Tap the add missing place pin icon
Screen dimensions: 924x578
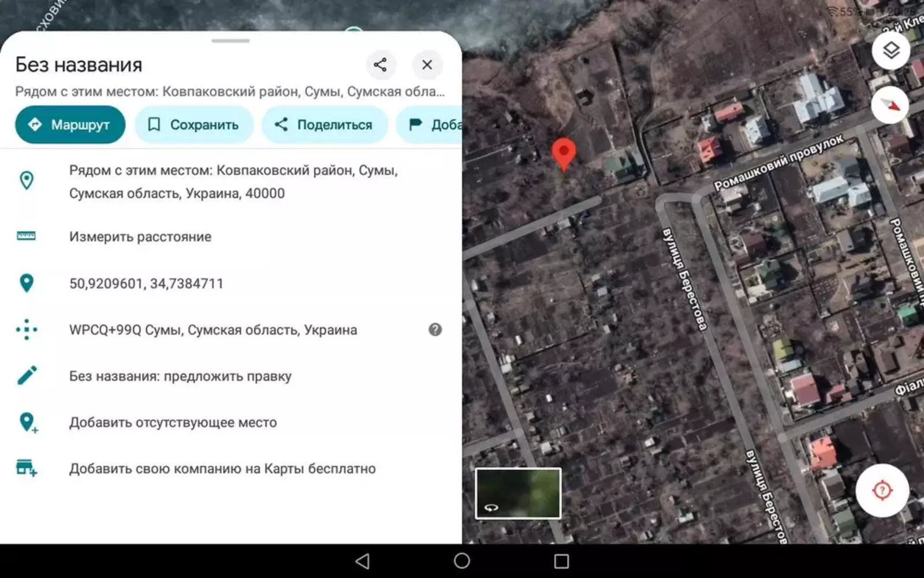tap(26, 422)
